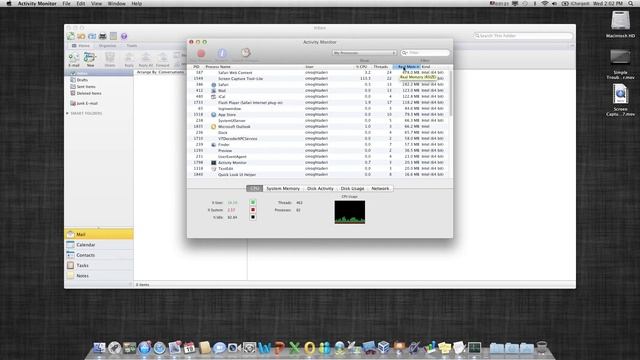Screen dimensions: 640x360
Task: Switch to Tasks view in Outlook
Action: coord(99,265)
